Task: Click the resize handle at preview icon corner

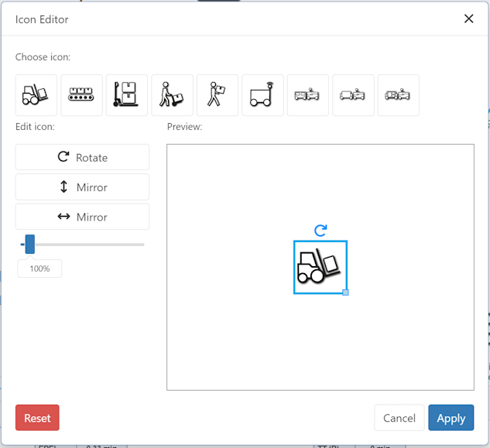Action: tap(345, 292)
